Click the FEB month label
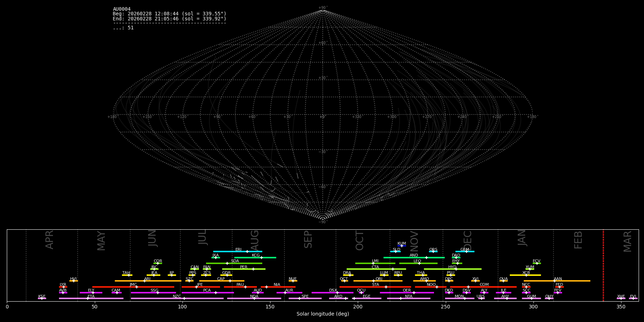This screenshot has width=644, height=322. (578, 240)
